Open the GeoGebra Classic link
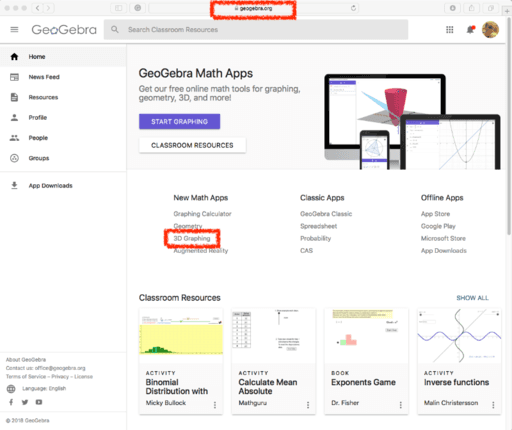The width and height of the screenshot is (512, 430). 326,214
